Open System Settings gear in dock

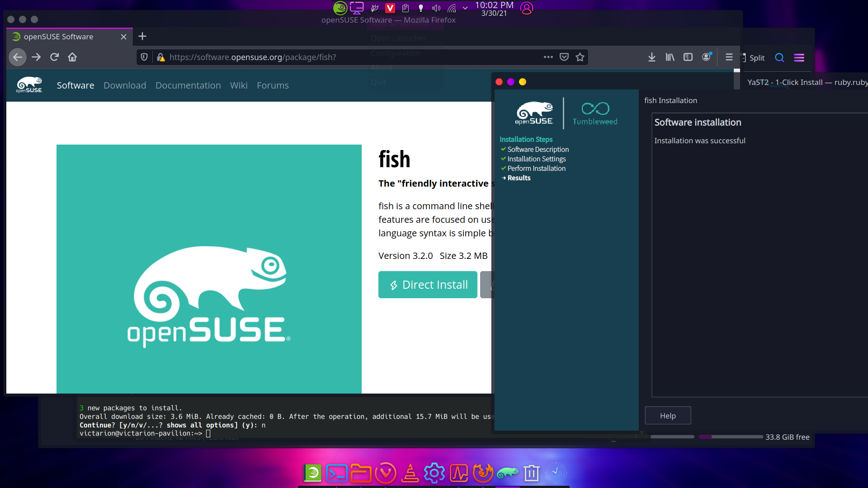pos(434,473)
